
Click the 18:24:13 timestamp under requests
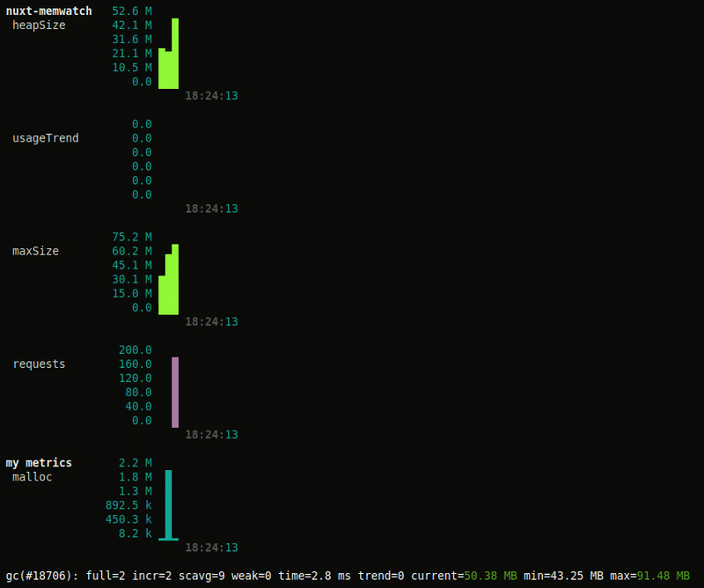click(211, 434)
